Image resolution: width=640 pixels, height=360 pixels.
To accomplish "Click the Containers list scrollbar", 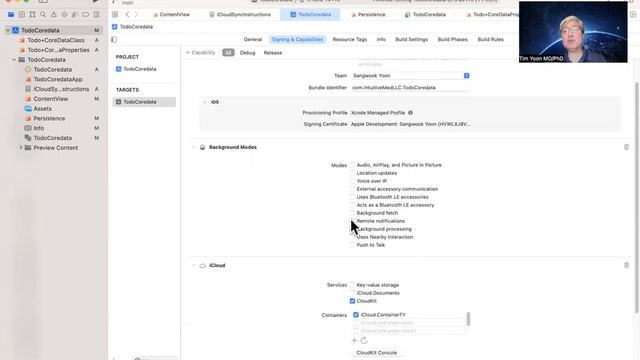I will point(468,319).
